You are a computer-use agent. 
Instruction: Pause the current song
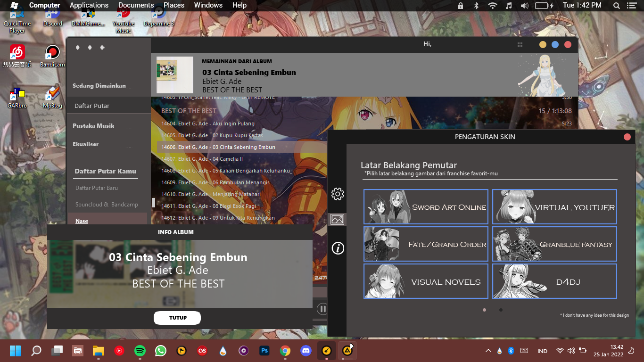pyautogui.click(x=322, y=309)
